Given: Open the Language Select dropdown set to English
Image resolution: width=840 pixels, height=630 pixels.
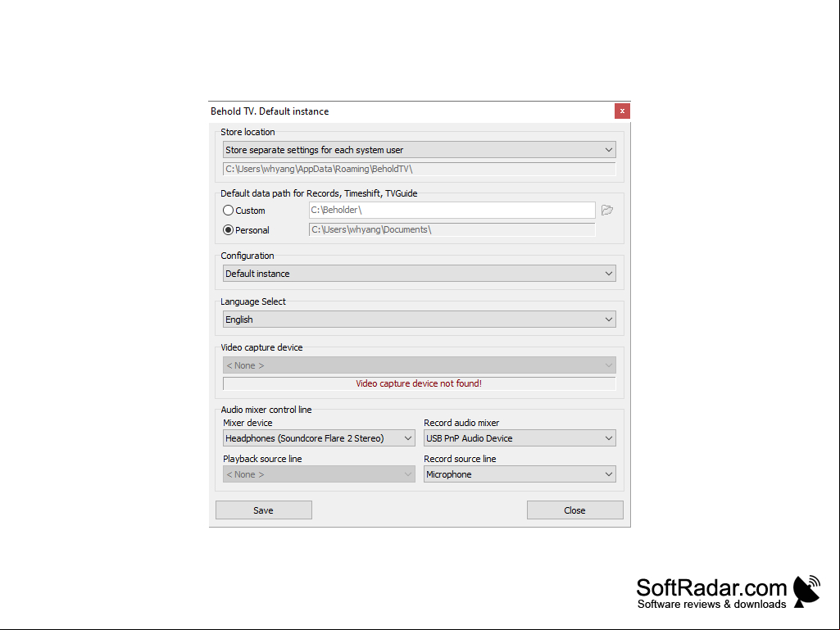Looking at the screenshot, I should click(x=420, y=320).
